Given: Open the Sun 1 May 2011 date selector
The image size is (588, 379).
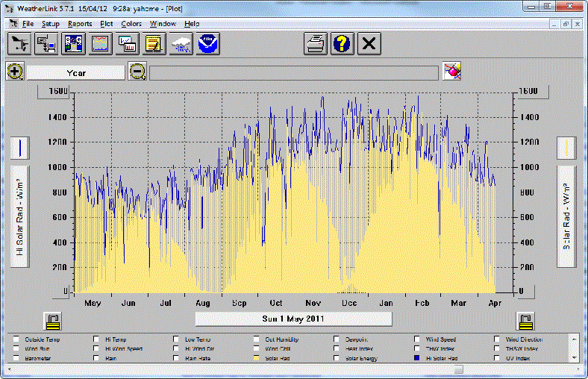Looking at the screenshot, I should 293,319.
